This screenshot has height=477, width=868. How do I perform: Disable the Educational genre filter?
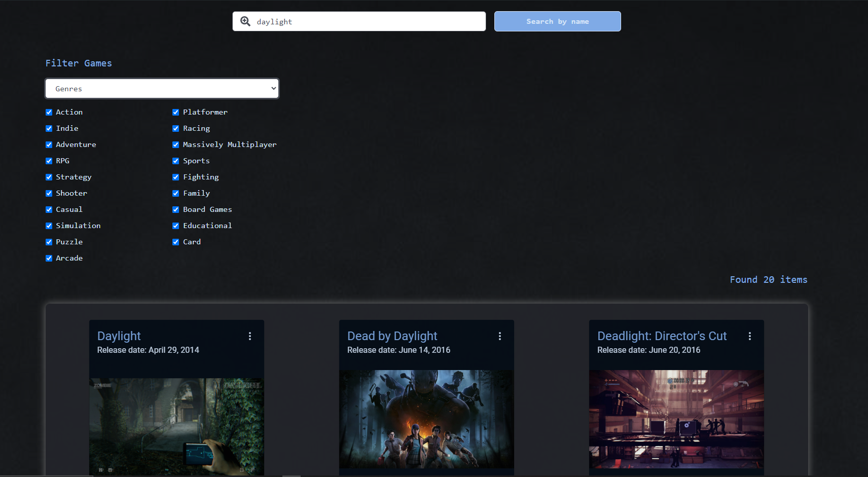(x=176, y=226)
